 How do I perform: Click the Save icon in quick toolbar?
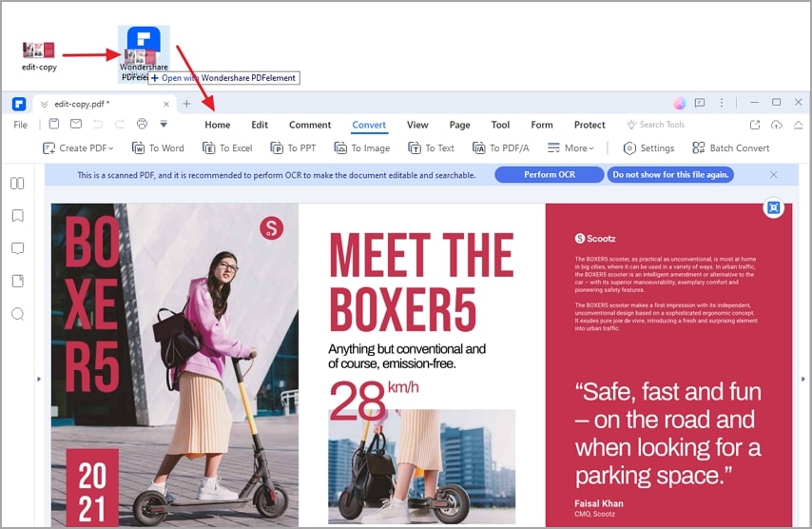click(x=54, y=124)
